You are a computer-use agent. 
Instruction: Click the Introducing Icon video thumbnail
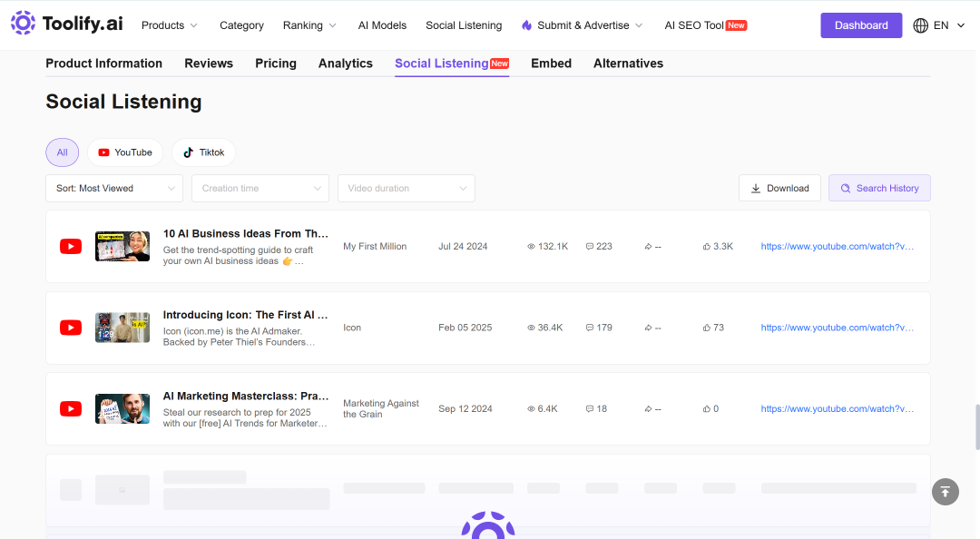point(122,328)
